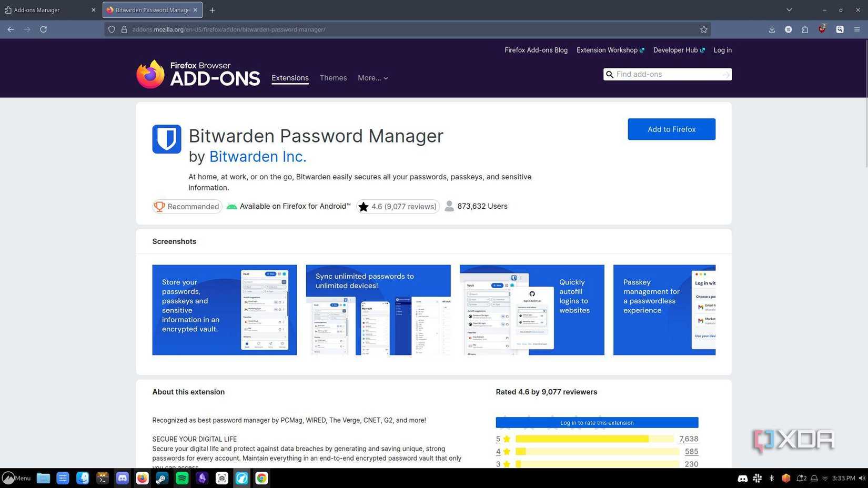This screenshot has width=868, height=488.
Task: Open the screenshot tool in taskbar
Action: click(x=222, y=478)
